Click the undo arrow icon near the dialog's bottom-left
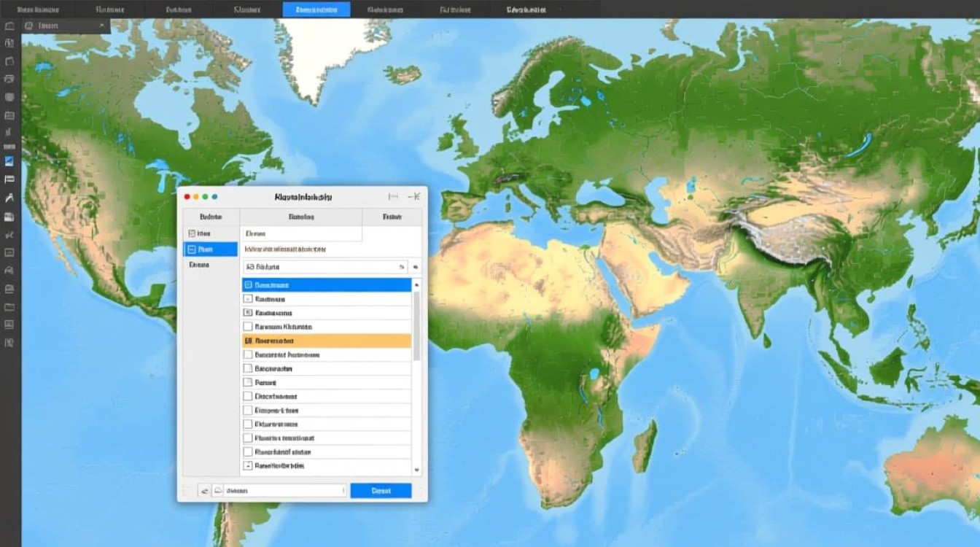The height and width of the screenshot is (547, 980). (x=205, y=490)
